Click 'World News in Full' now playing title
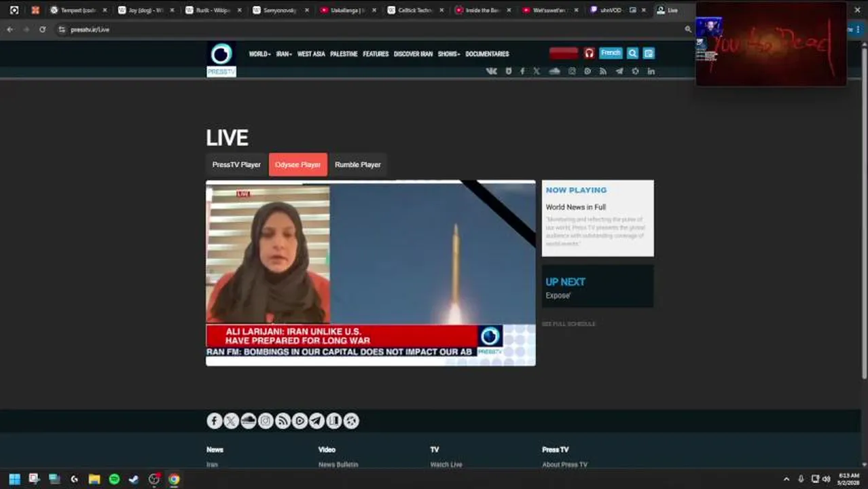868x489 pixels. [576, 207]
